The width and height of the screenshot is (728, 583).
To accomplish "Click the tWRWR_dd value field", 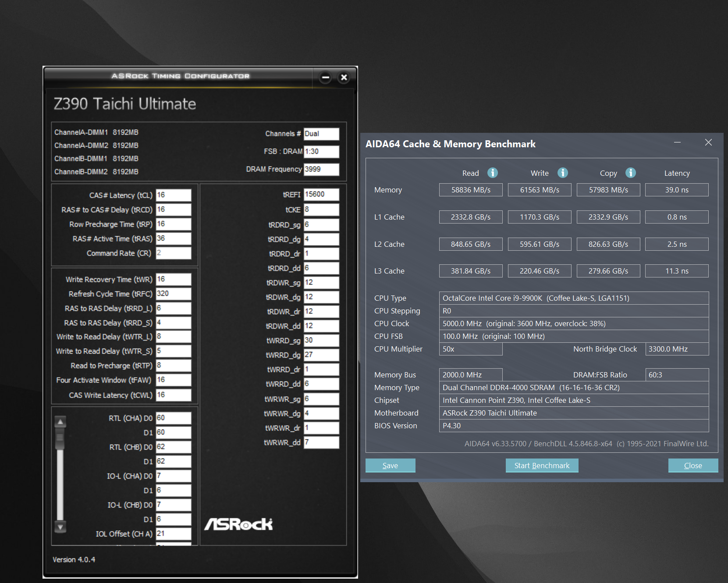I will [x=322, y=442].
